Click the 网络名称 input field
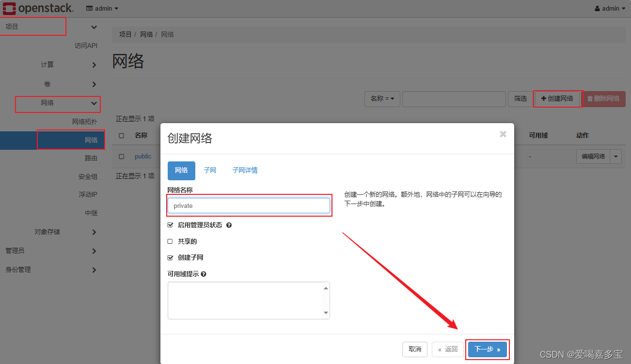The height and width of the screenshot is (364, 631). (249, 206)
